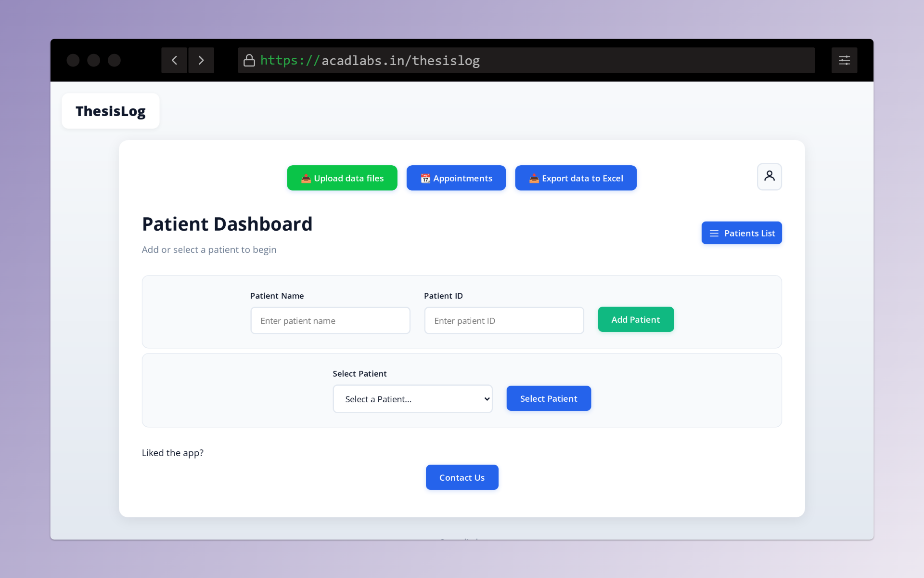The height and width of the screenshot is (578, 924).
Task: Click the address bar URL
Action: 370,60
